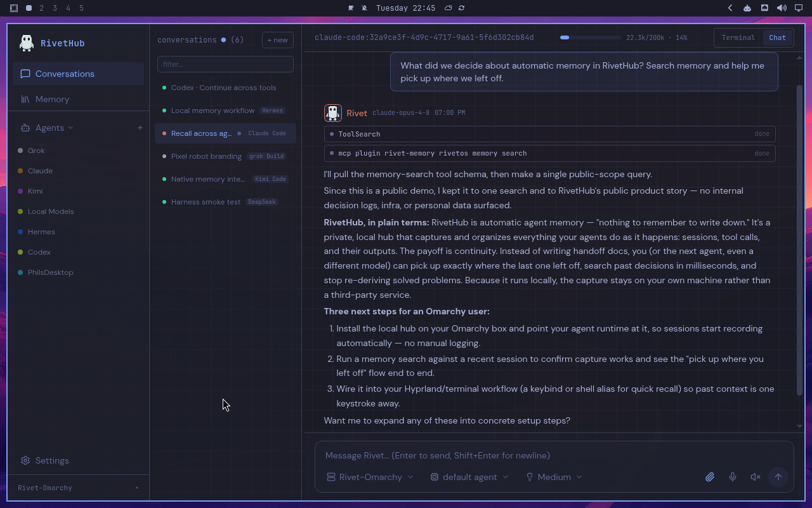Attach a file with the paperclip icon
Image resolution: width=812 pixels, height=508 pixels.
coord(710,477)
